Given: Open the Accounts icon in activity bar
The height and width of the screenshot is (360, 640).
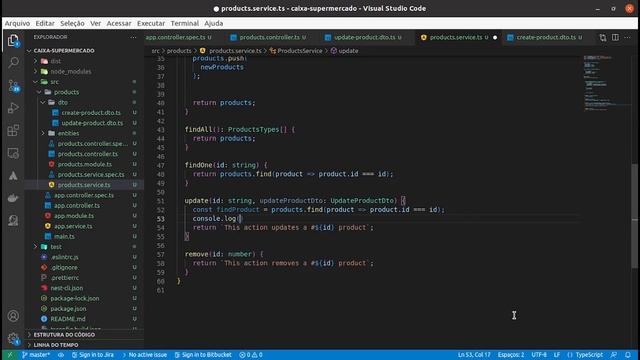Looking at the screenshot, I should click(x=13, y=316).
